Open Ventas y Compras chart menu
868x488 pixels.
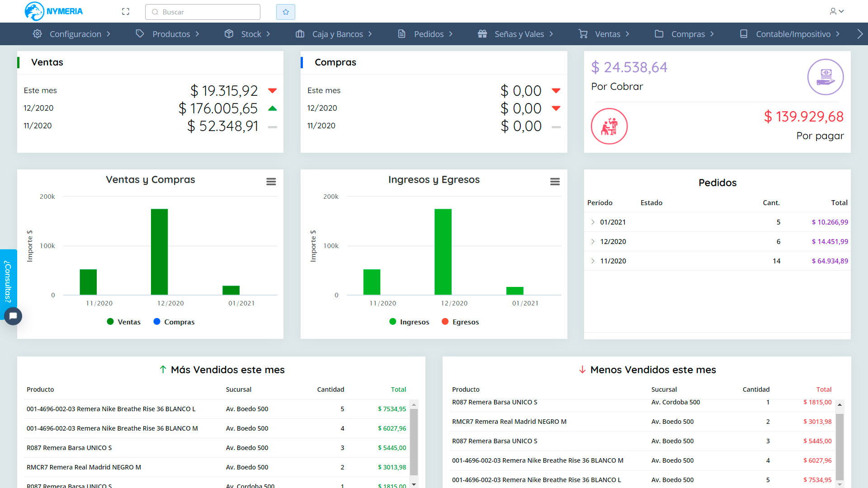pos(271,182)
